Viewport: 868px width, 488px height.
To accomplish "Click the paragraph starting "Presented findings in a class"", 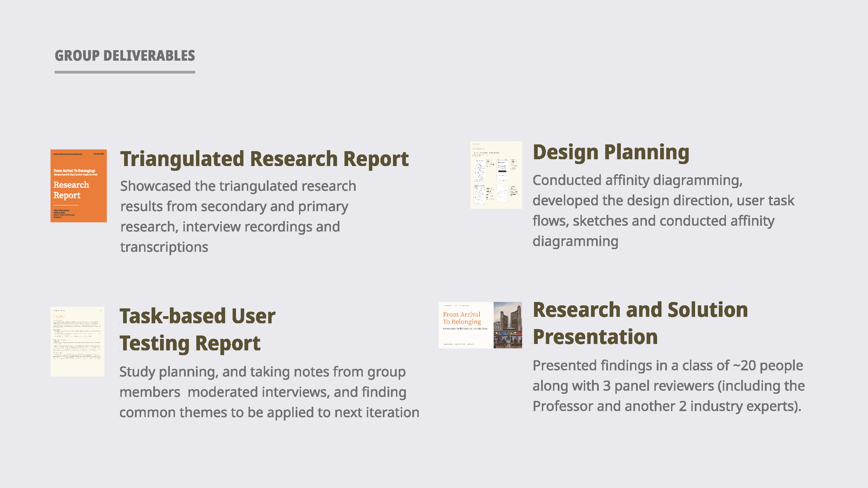I will (668, 386).
